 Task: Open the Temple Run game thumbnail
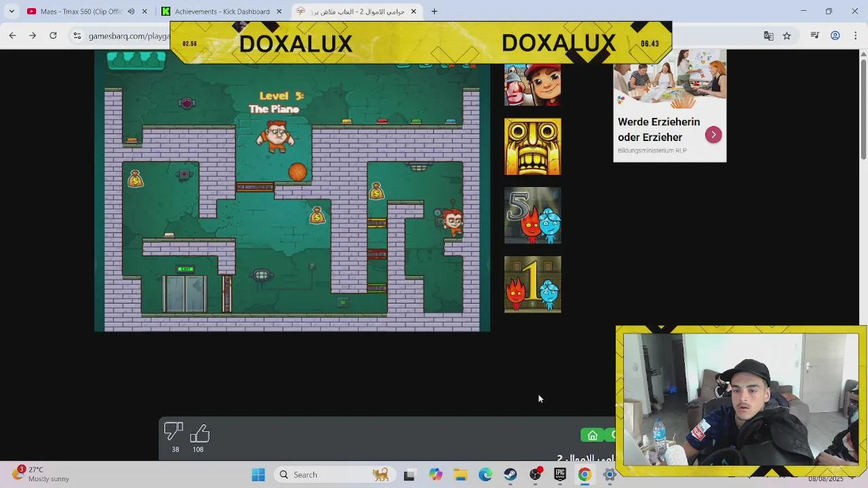point(532,146)
